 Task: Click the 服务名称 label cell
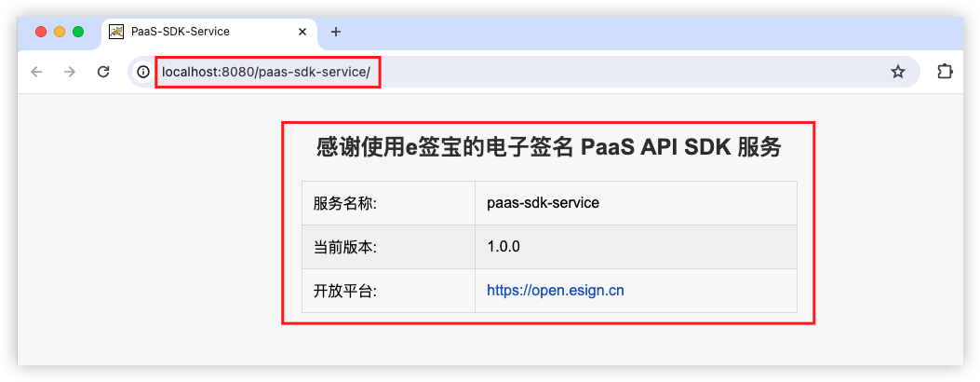(388, 203)
